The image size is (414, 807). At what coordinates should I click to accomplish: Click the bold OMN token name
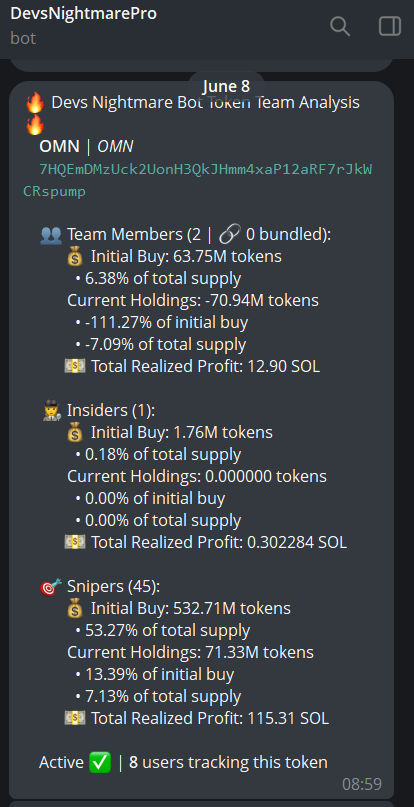coord(60,147)
